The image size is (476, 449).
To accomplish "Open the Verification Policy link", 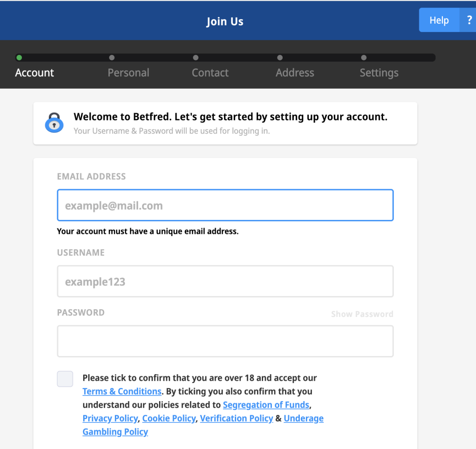I will pos(237,418).
